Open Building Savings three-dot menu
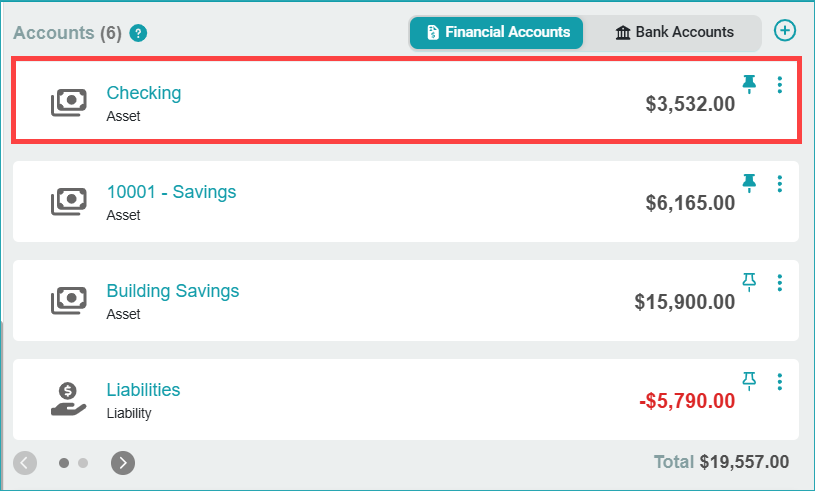 coord(780,283)
